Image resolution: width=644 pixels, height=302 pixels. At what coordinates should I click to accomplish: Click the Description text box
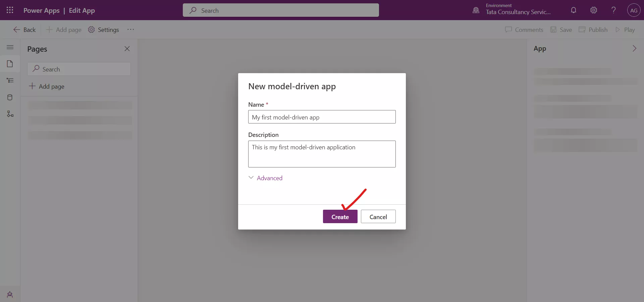322,154
